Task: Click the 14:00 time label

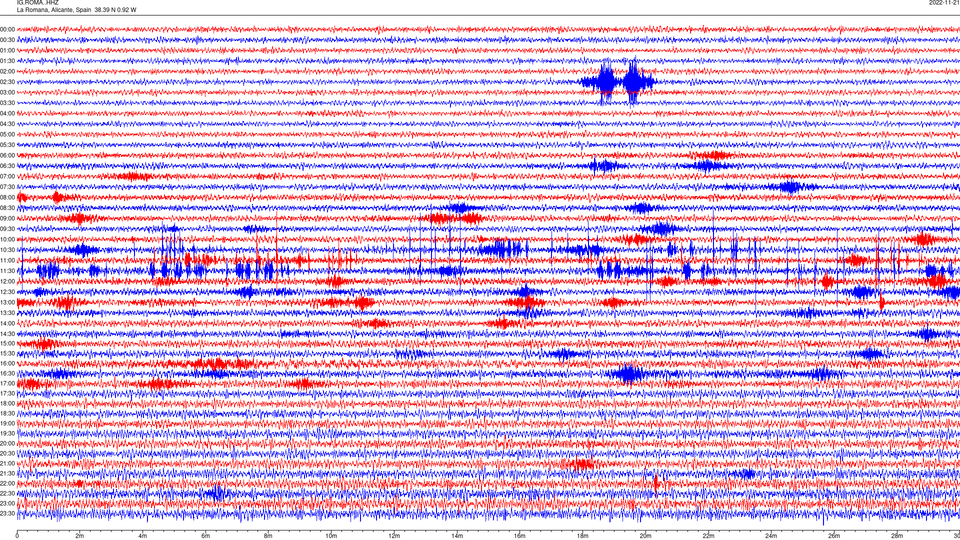Action: click(x=7, y=323)
